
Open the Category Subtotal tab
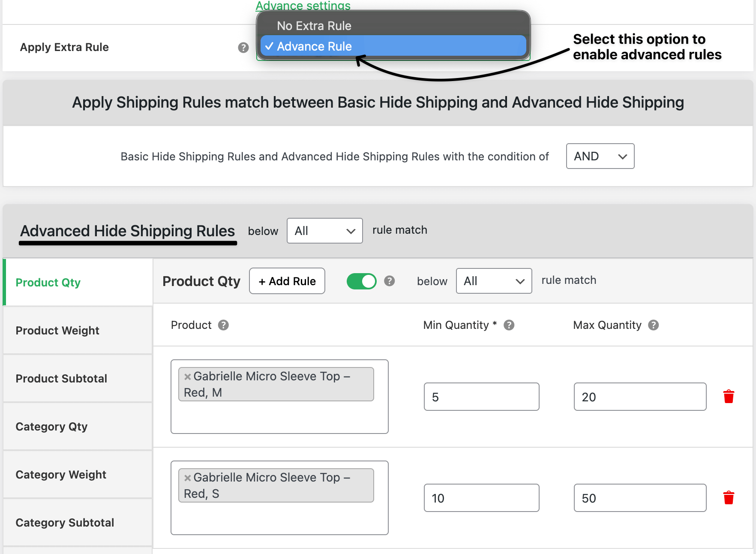click(x=65, y=523)
